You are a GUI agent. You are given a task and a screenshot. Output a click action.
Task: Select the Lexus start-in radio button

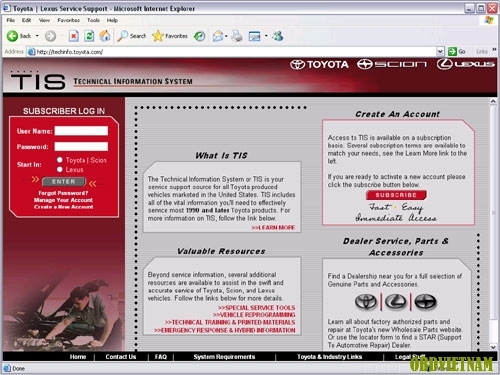tap(60, 170)
